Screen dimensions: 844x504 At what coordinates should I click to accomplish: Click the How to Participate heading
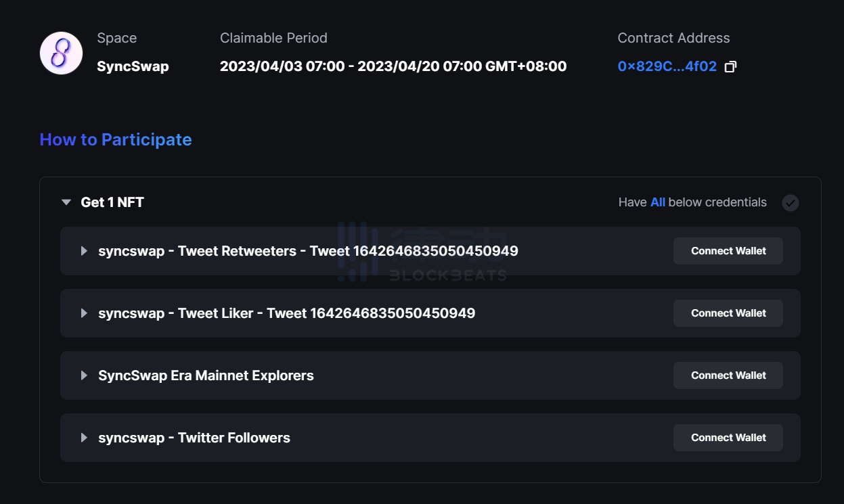point(116,139)
